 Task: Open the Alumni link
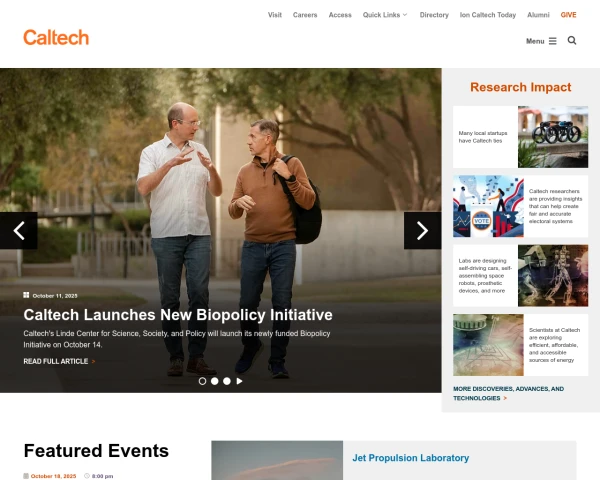point(538,15)
